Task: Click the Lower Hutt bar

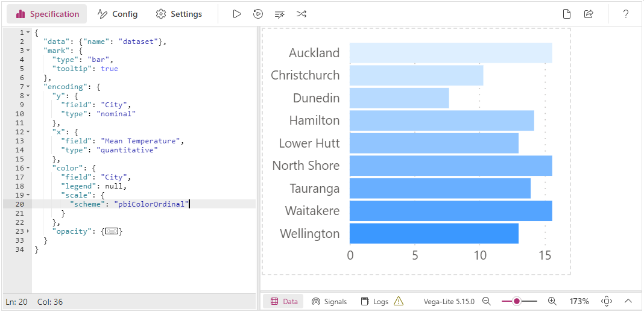Action: (x=434, y=143)
